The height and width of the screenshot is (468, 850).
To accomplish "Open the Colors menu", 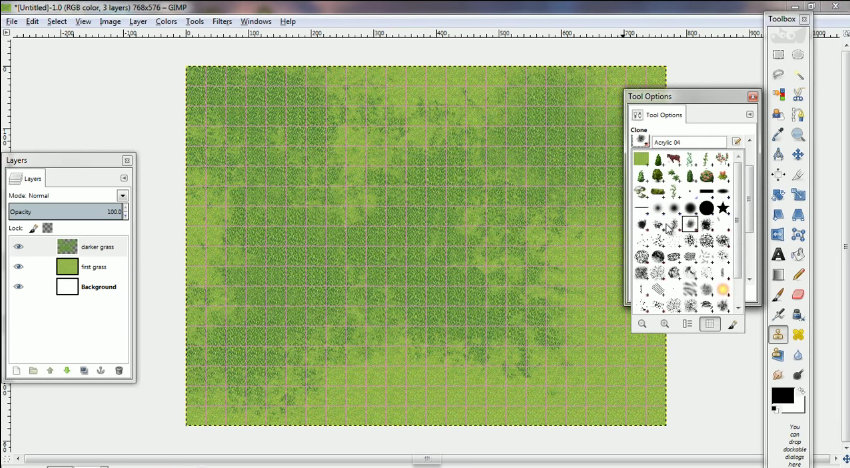I will click(166, 21).
